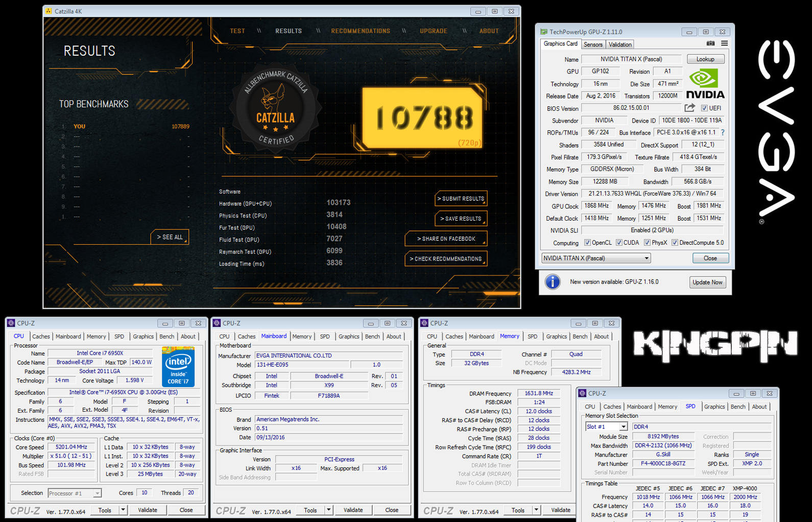Open the TEST tab in Catzilla
The image size is (812, 522).
tap(237, 31)
